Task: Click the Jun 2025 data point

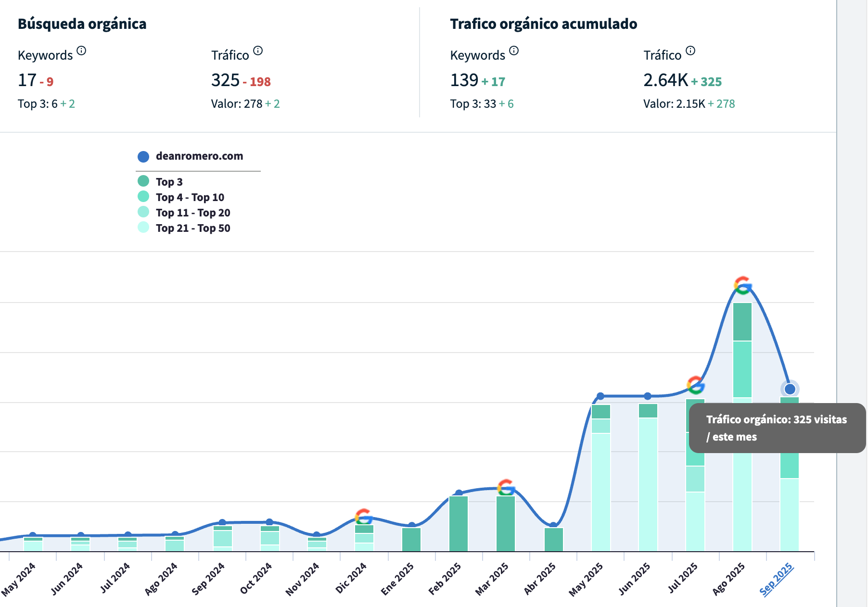Action: pos(648,396)
